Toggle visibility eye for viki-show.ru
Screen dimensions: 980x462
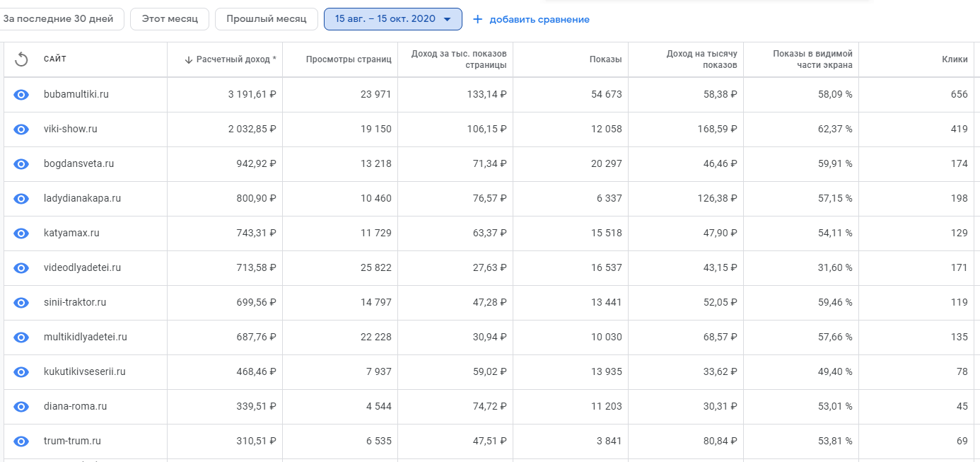[x=21, y=129]
